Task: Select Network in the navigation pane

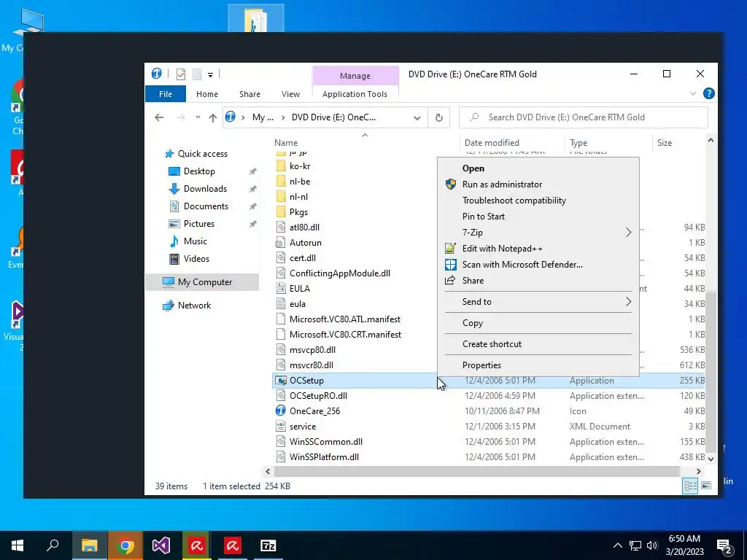Action: point(194,306)
